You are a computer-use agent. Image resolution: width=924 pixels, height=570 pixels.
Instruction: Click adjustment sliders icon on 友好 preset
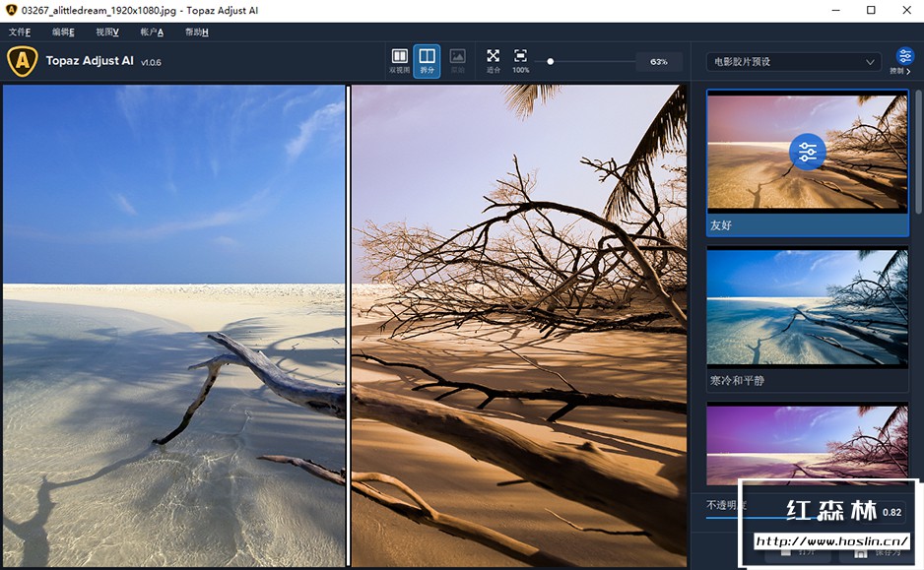(808, 152)
